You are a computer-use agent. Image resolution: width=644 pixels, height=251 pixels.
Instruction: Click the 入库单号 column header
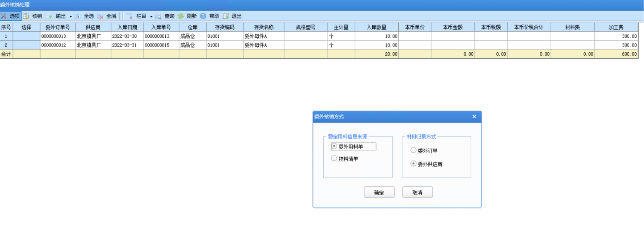[x=161, y=27]
